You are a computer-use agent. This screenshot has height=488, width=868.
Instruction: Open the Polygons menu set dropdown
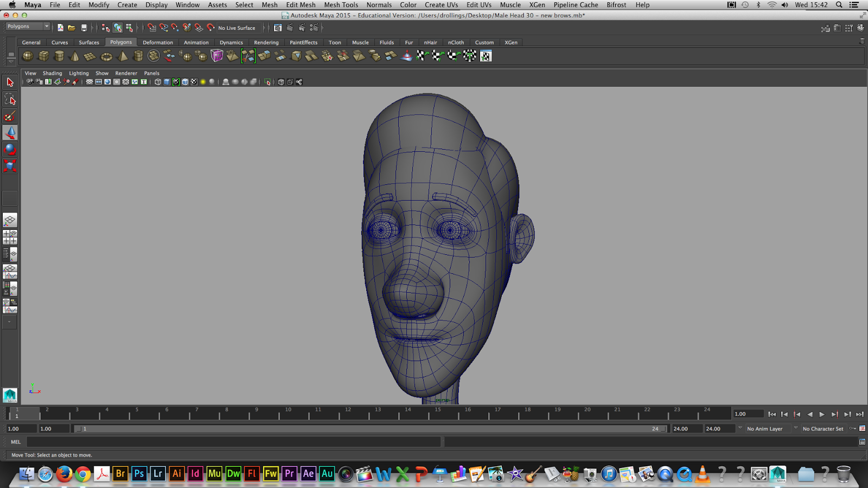tap(28, 27)
